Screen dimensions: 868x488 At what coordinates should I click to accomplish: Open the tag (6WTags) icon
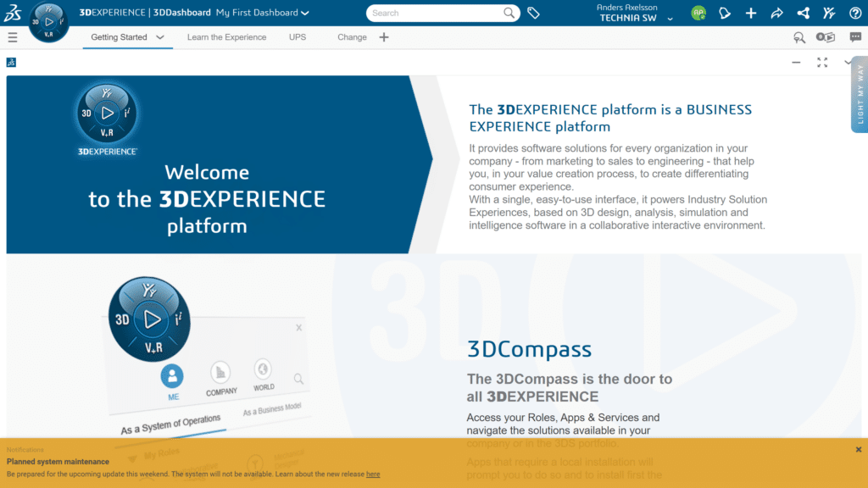pyautogui.click(x=533, y=13)
